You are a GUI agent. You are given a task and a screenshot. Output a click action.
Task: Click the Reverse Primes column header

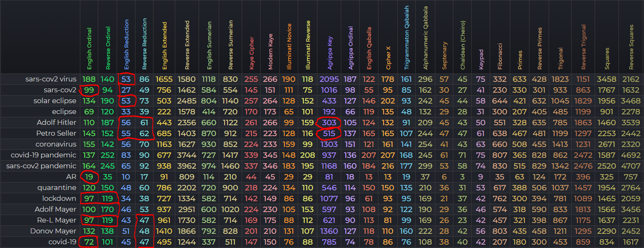pyautogui.click(x=539, y=49)
